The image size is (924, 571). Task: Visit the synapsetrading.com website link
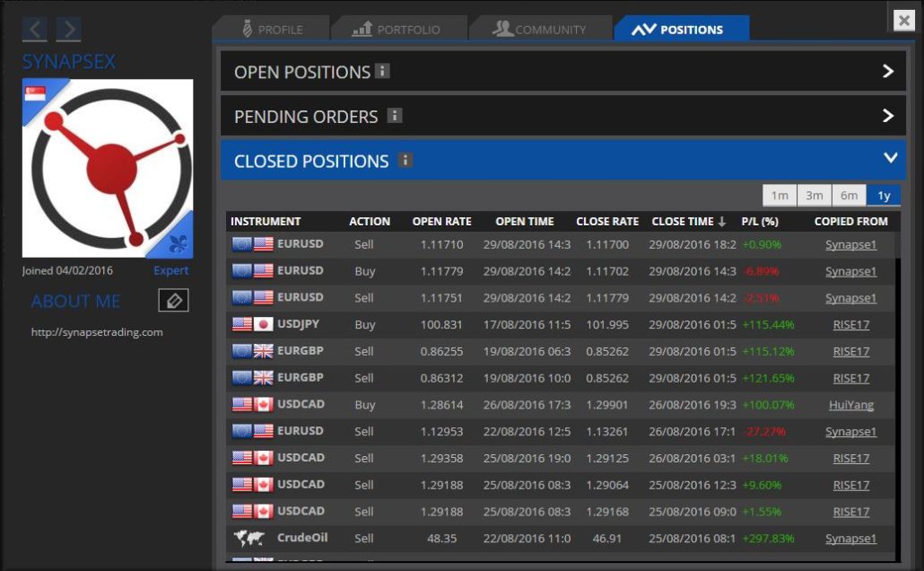[x=97, y=332]
